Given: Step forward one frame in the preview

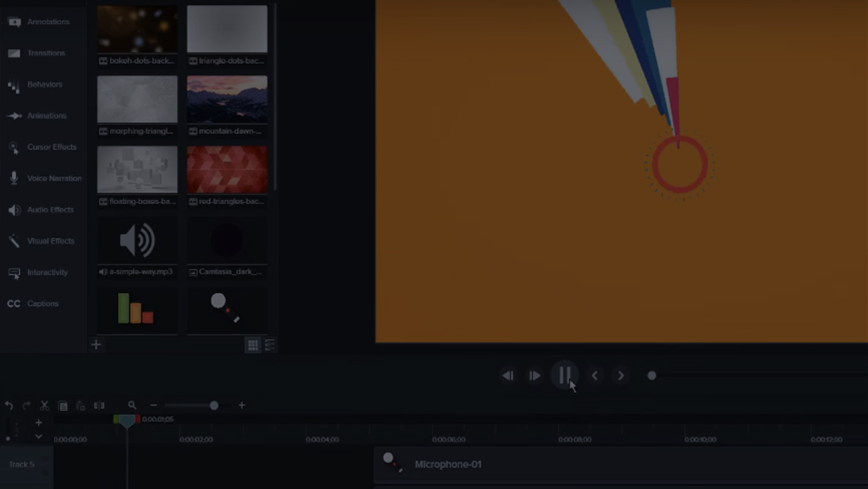Looking at the screenshot, I should click(x=535, y=375).
